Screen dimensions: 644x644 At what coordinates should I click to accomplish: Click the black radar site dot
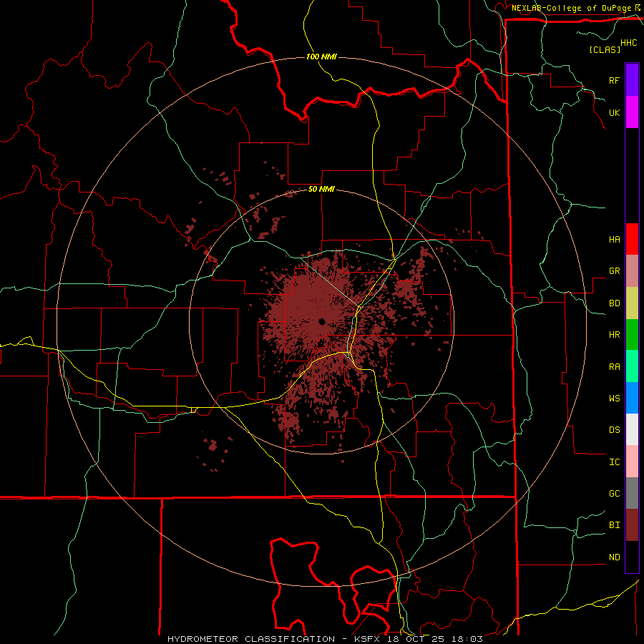(321, 321)
